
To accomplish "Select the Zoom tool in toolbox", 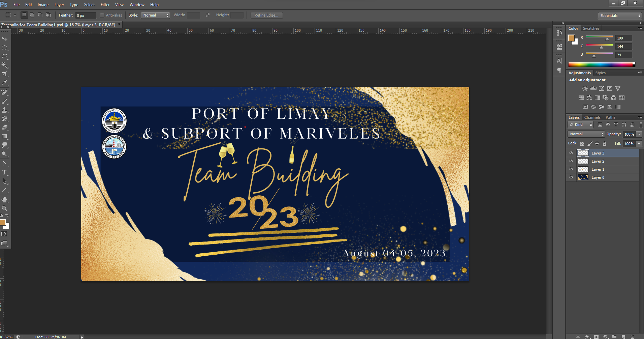I will (4, 208).
